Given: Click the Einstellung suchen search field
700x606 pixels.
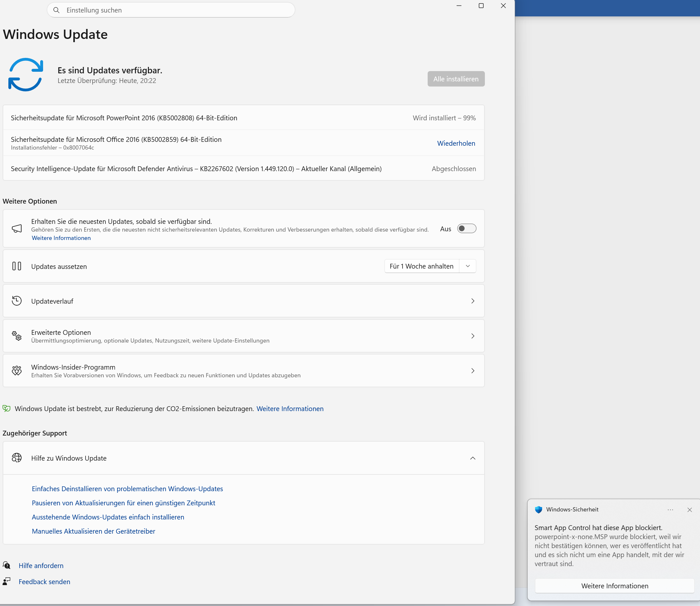Looking at the screenshot, I should 176,10.
